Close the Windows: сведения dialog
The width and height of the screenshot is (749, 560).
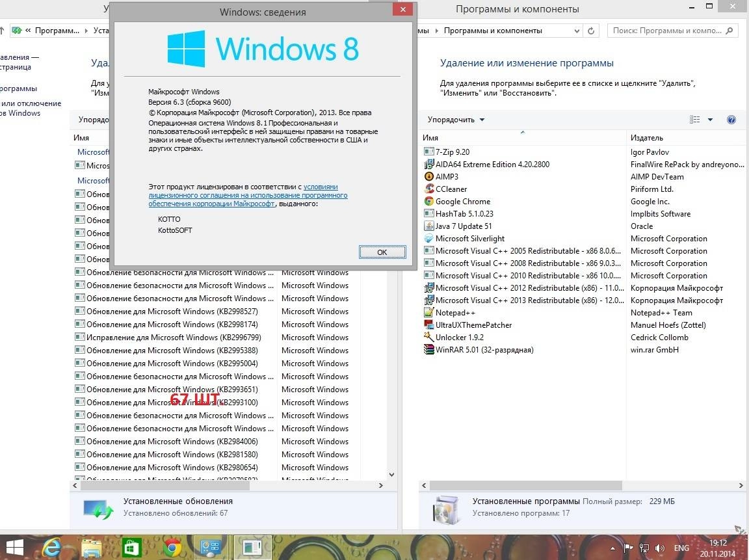(402, 9)
